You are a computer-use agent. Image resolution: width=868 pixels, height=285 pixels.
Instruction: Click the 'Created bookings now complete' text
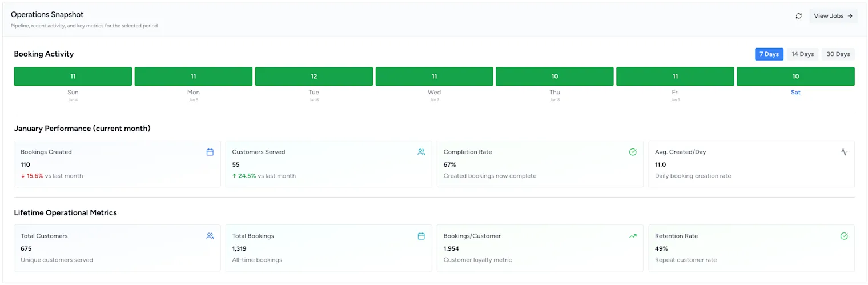[x=490, y=176]
